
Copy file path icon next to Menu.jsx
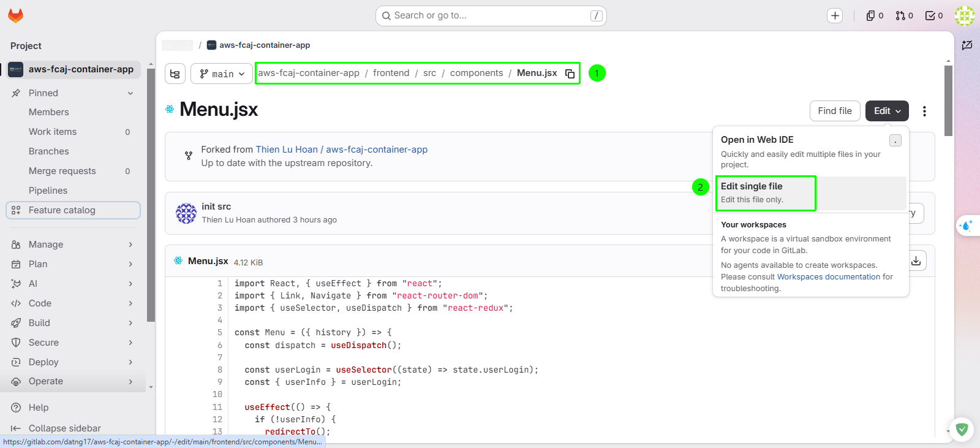570,74
